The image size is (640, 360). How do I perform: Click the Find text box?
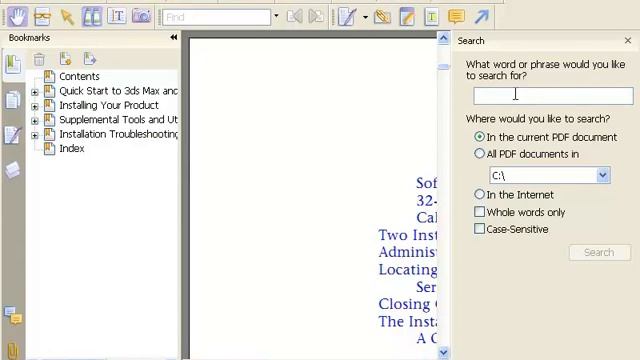216,17
